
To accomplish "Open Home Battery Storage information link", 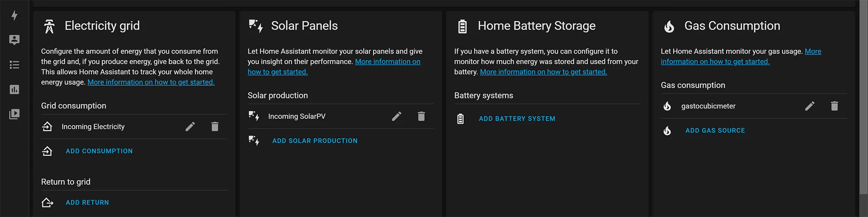I will click(x=543, y=72).
